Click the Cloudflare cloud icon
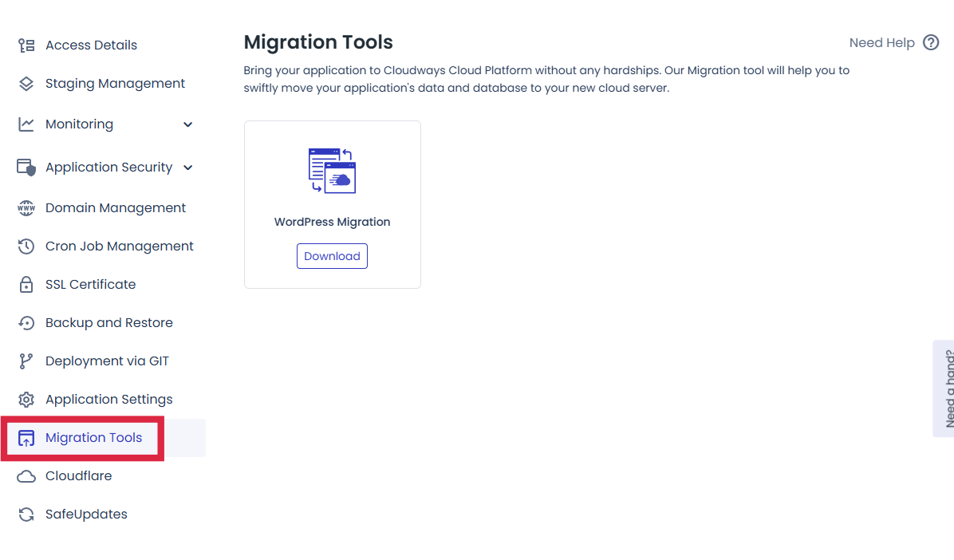The width and height of the screenshot is (954, 560). [x=26, y=476]
